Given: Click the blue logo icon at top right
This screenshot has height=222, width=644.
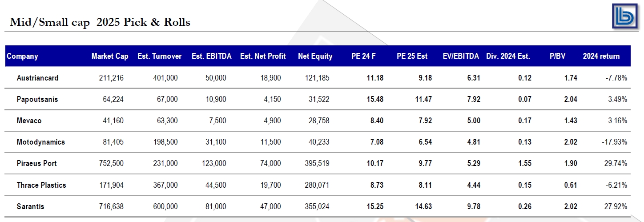Looking at the screenshot, I should [626, 17].
